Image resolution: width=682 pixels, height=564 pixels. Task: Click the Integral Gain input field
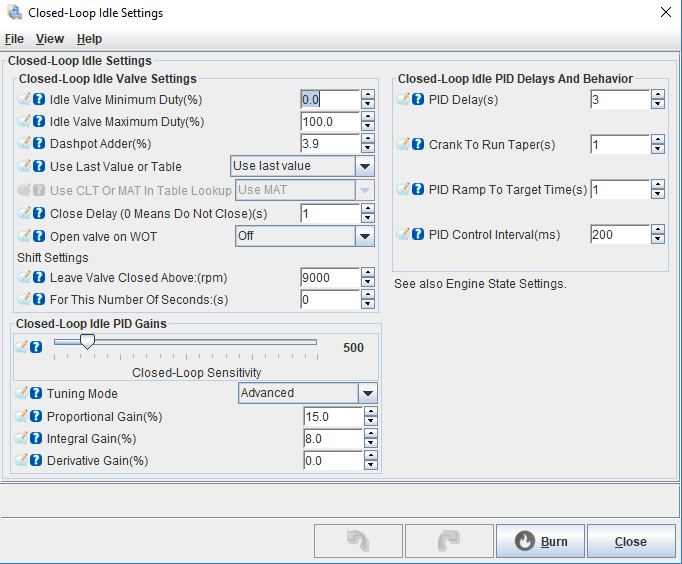click(332, 439)
